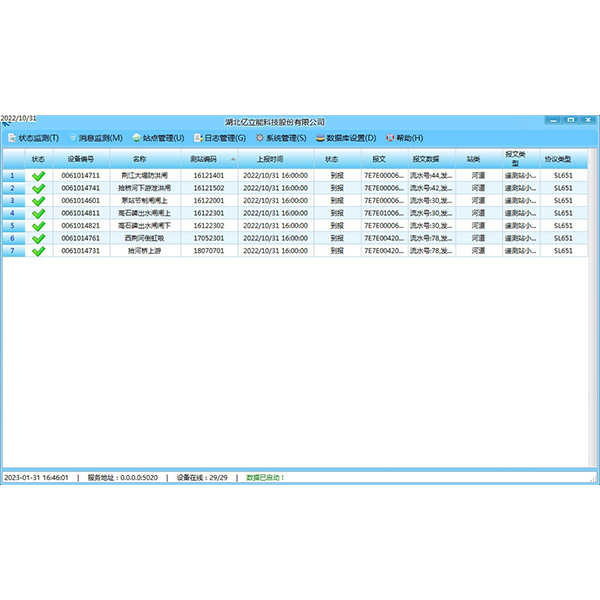Click green checkmark for device 0061014761
The image size is (600, 600).
click(x=39, y=238)
